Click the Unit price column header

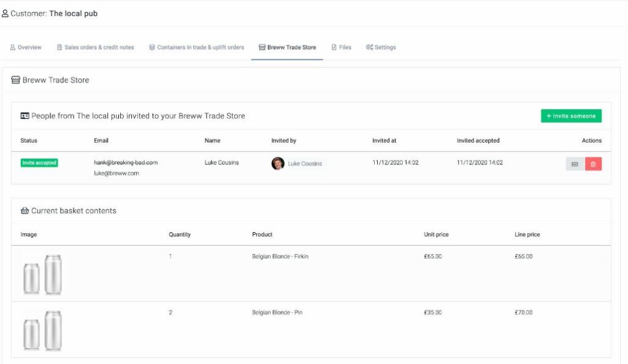point(436,235)
